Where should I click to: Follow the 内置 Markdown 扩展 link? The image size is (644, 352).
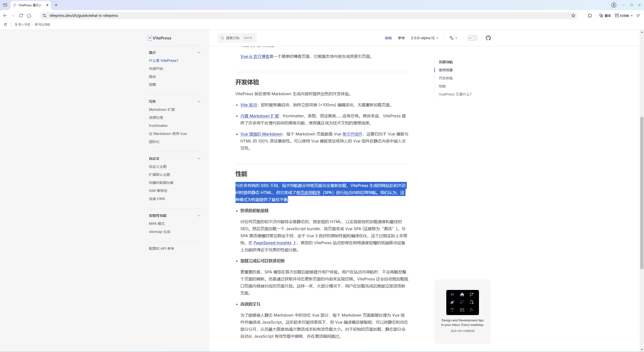[x=260, y=116]
